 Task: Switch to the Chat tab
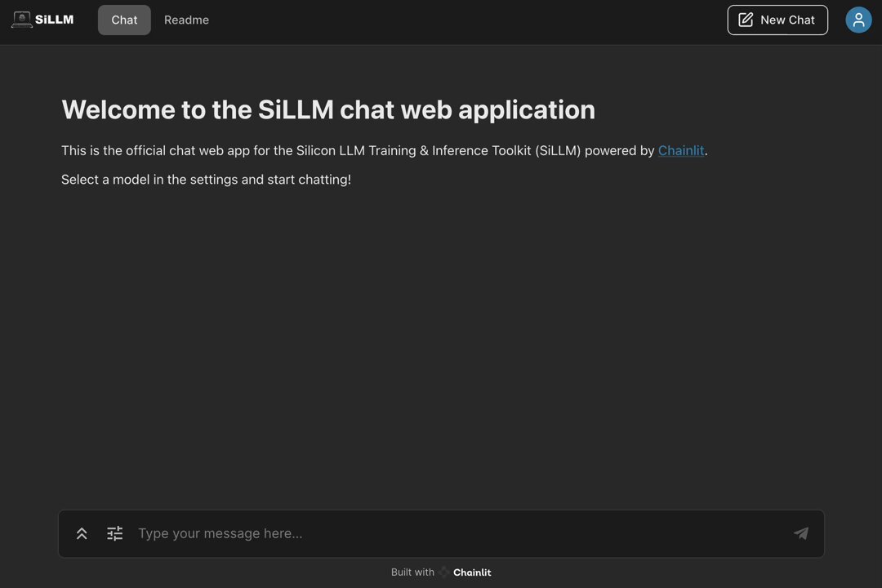point(124,20)
